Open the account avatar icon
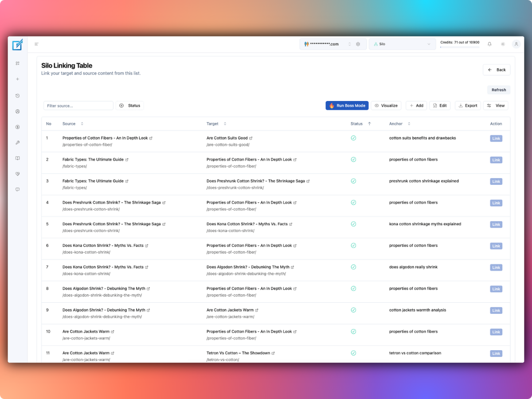The image size is (532, 399). pyautogui.click(x=516, y=44)
